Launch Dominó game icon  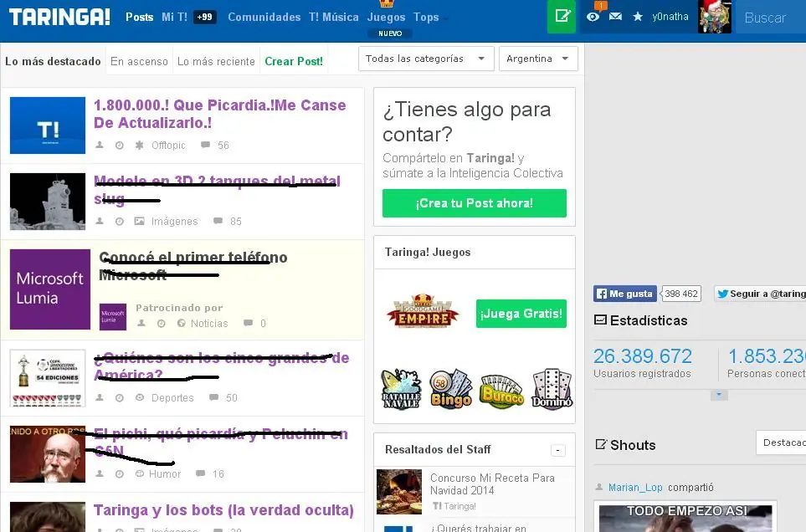(x=552, y=389)
